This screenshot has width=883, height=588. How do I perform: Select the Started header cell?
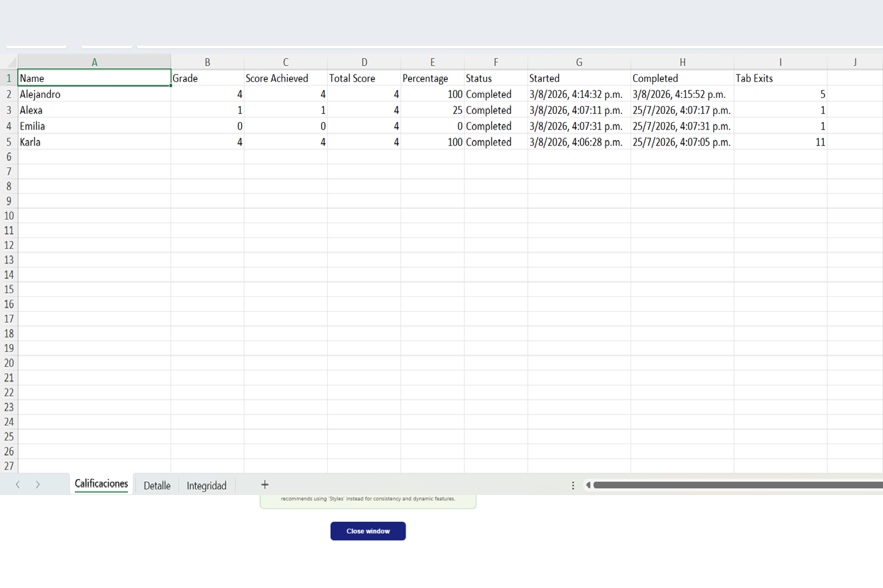(579, 78)
